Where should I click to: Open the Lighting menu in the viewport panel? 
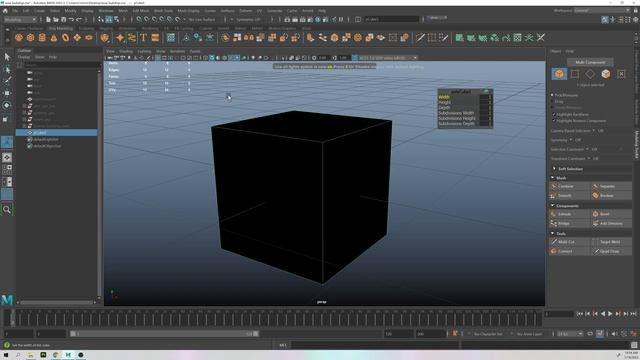144,51
